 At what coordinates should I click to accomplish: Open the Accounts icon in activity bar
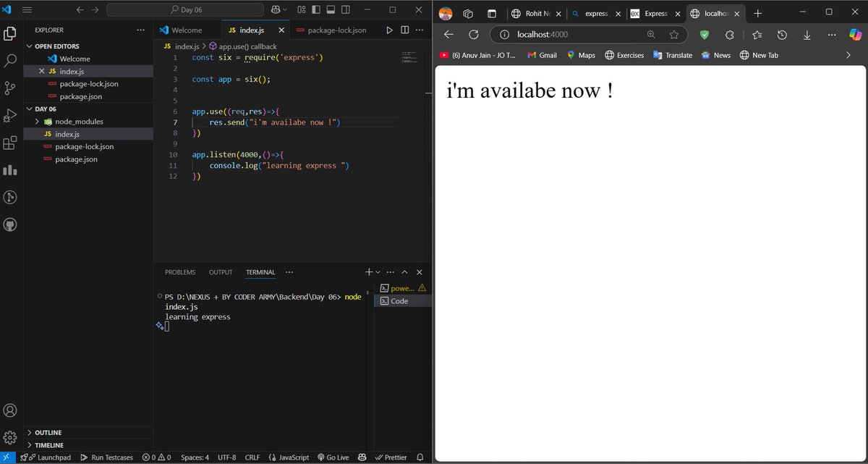point(10,410)
